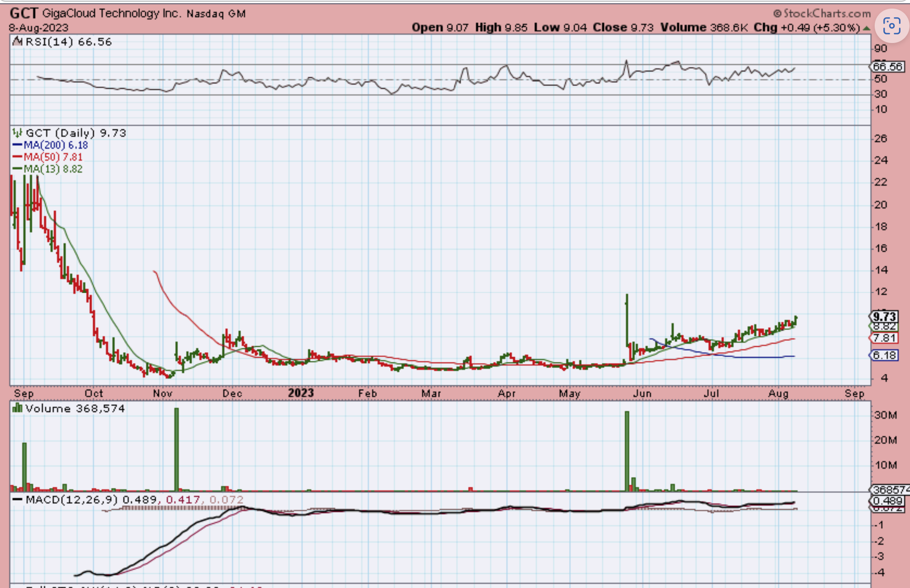910x588 pixels.
Task: Click the red MA(50) 7.81 legend entry
Action: pos(53,157)
